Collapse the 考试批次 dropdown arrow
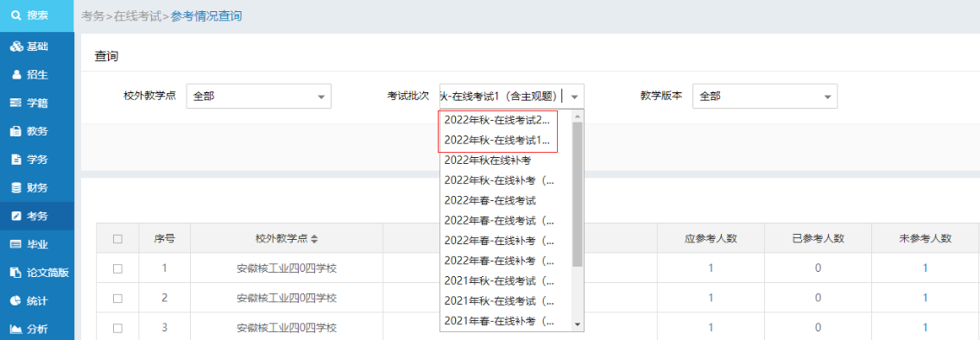This screenshot has height=340, width=980. click(x=576, y=97)
